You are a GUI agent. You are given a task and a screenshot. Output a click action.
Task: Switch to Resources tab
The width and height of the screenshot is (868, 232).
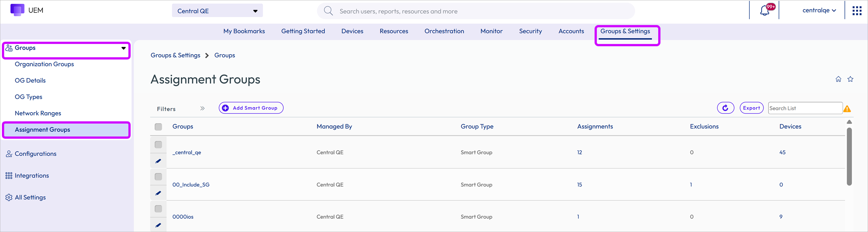pyautogui.click(x=394, y=31)
